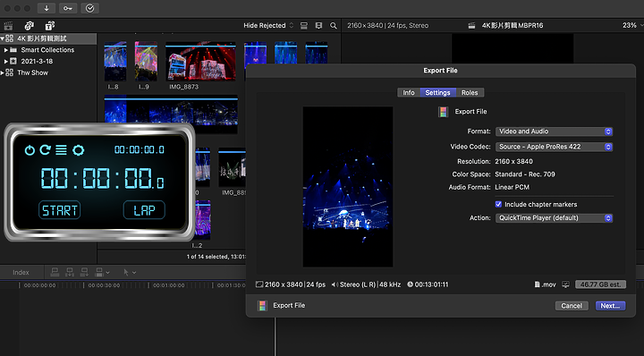Open the tool selection chevron beside arrow tool
Viewport: 644px width, 356px height.
click(x=134, y=272)
